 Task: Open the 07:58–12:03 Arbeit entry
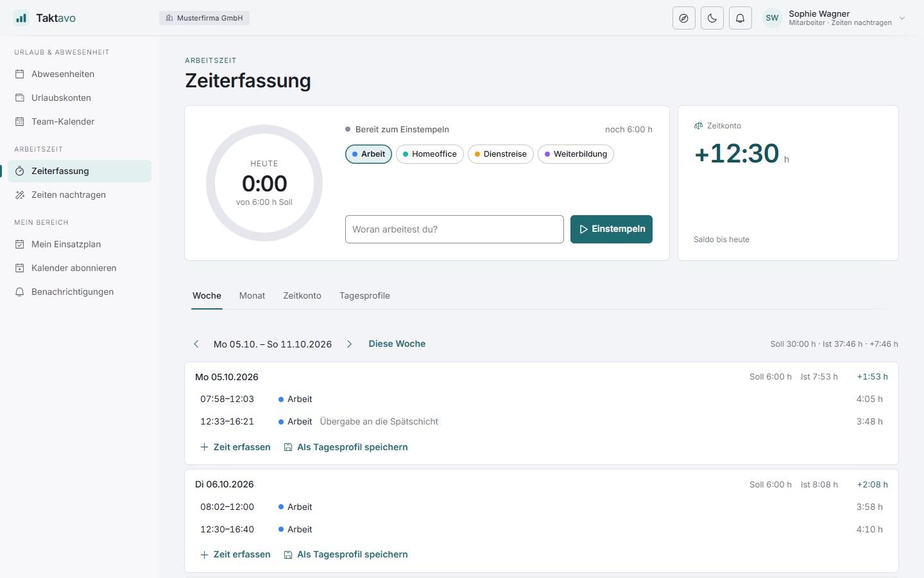[542, 399]
